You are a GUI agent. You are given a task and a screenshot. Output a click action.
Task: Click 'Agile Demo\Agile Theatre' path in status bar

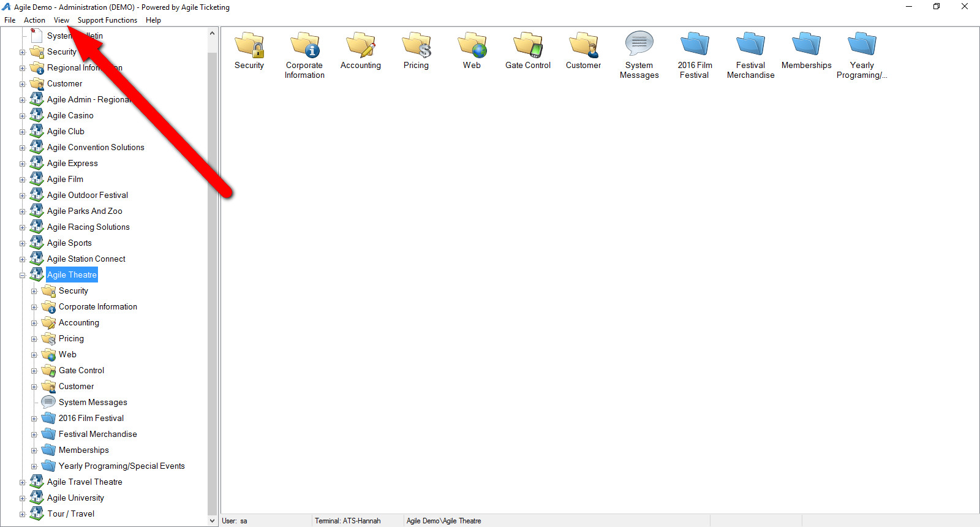444,521
